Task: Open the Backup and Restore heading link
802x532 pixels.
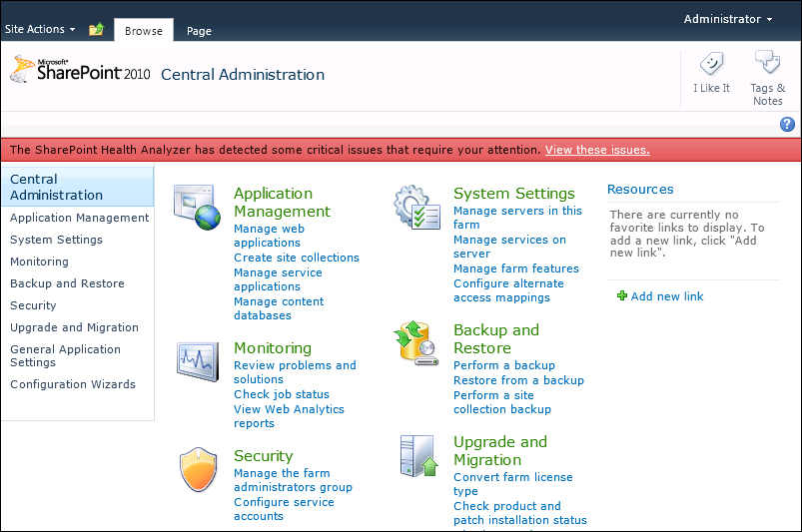Action: 496,338
